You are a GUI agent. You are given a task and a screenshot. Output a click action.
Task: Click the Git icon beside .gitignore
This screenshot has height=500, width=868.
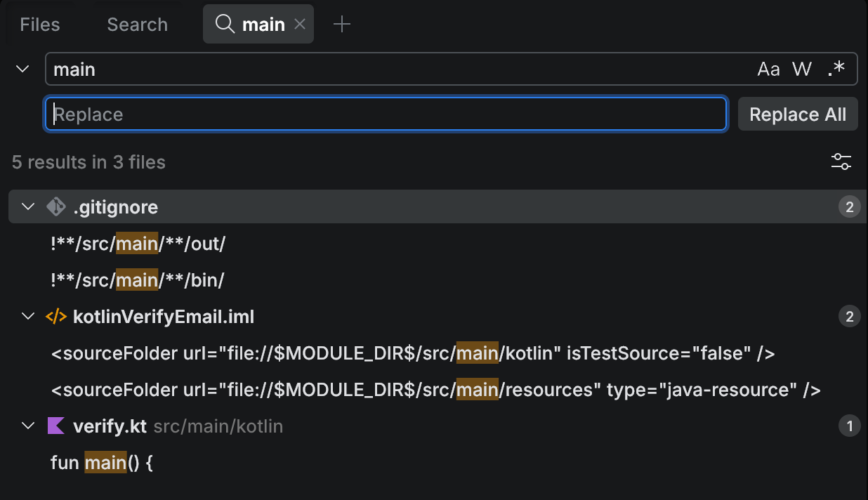[x=55, y=206]
